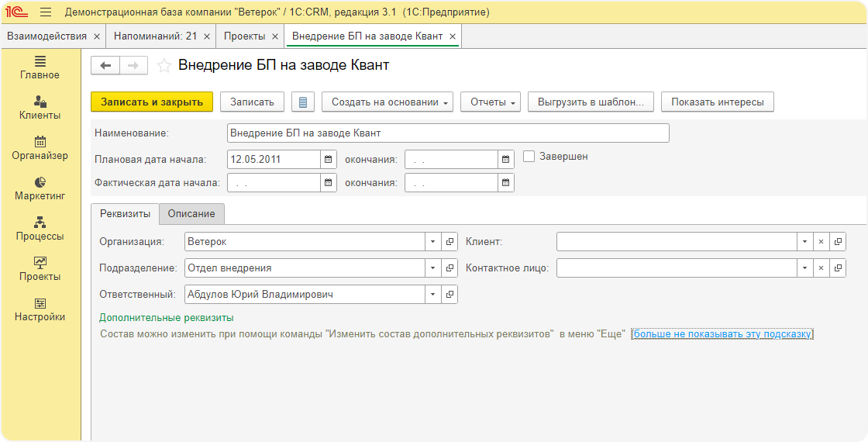Open the Организация record via open icon
Screen dimensions: 868x442
click(x=449, y=241)
